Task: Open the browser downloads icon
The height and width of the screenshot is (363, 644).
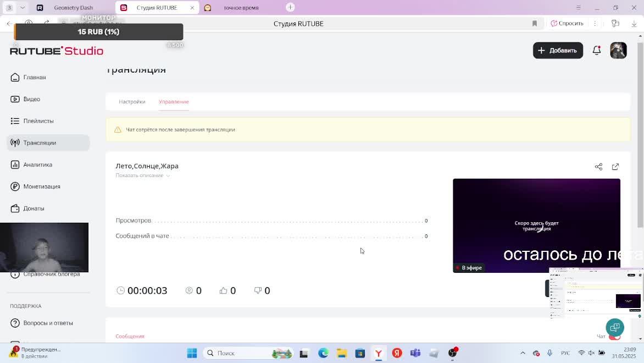Action: click(634, 24)
